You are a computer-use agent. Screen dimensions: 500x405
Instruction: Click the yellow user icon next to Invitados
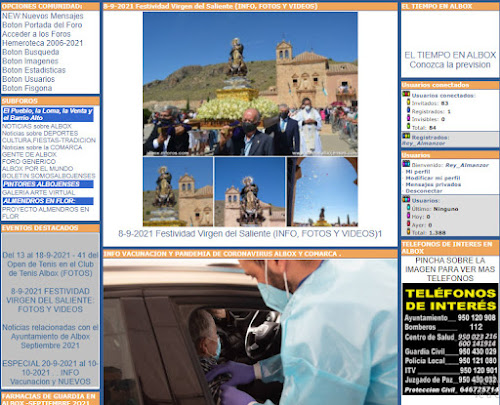click(408, 102)
